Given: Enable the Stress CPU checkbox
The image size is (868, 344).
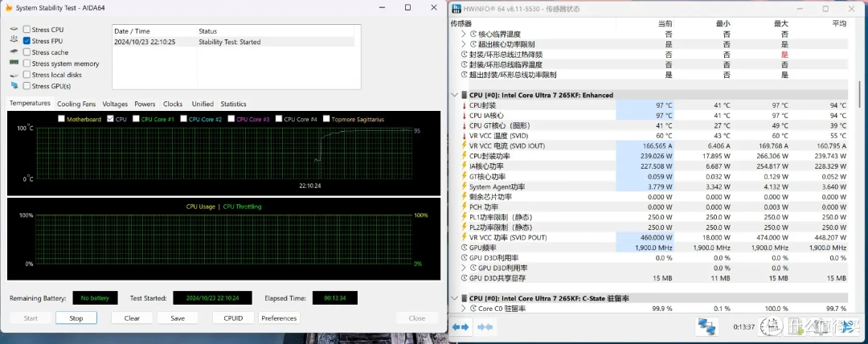Looking at the screenshot, I should 27,30.
